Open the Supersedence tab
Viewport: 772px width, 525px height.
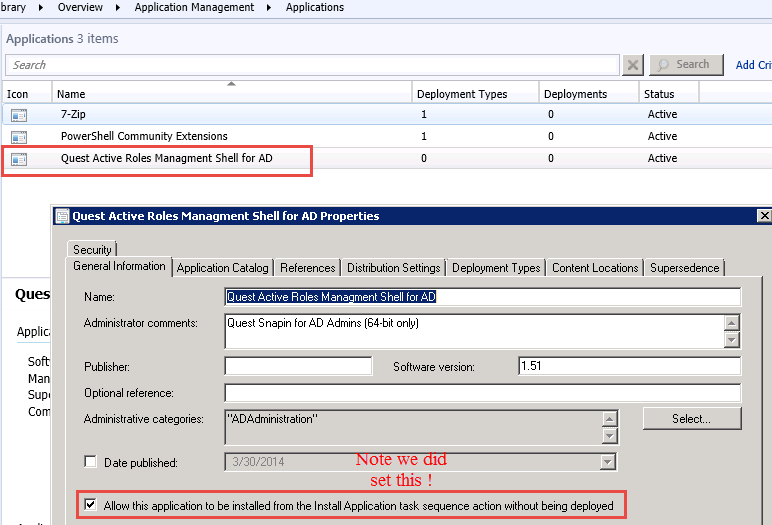click(x=684, y=268)
